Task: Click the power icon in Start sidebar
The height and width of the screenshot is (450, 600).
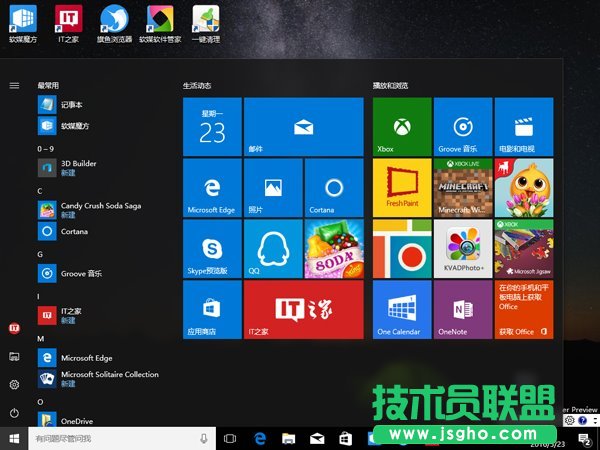Action: click(14, 413)
